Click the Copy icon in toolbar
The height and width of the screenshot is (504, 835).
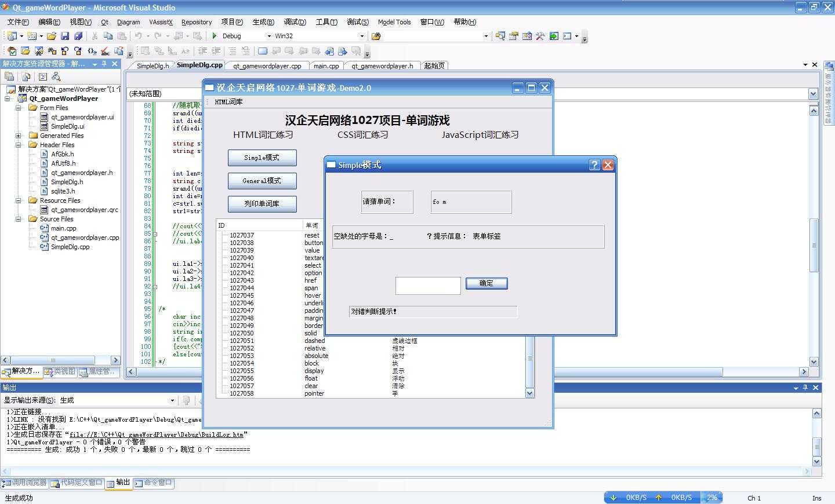[x=108, y=36]
